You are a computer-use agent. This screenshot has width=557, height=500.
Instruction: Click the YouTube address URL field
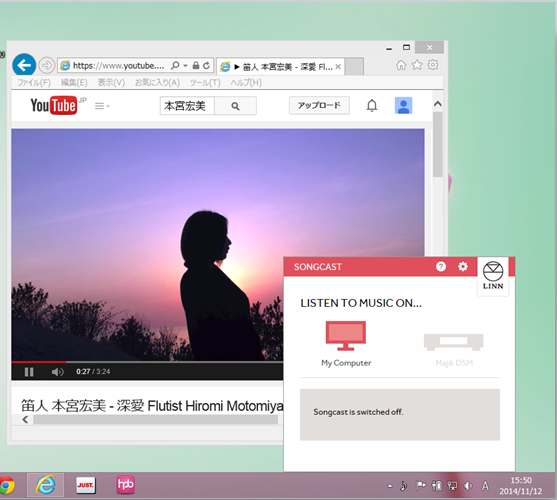pyautogui.click(x=118, y=66)
